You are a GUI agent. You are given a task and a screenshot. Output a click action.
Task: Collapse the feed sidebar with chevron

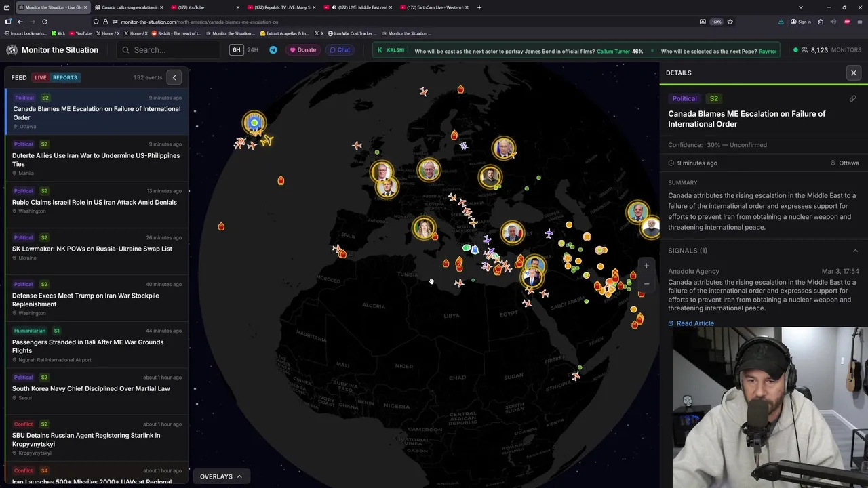(x=174, y=77)
